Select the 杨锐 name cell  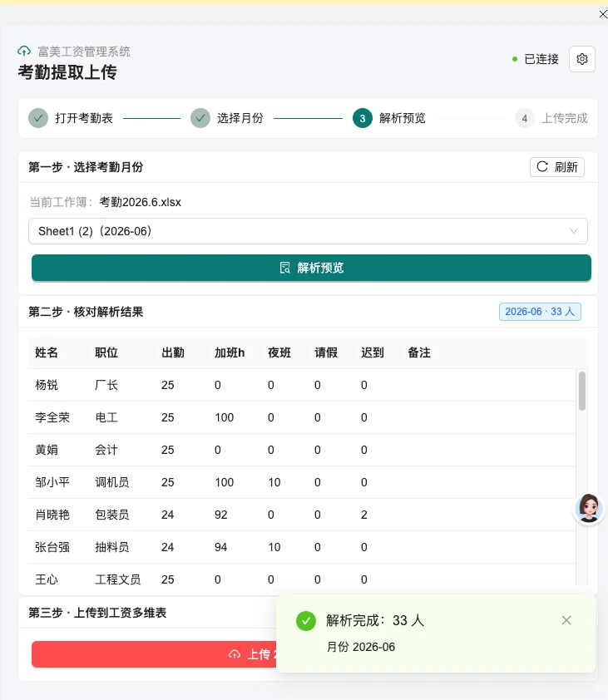pyautogui.click(x=47, y=385)
